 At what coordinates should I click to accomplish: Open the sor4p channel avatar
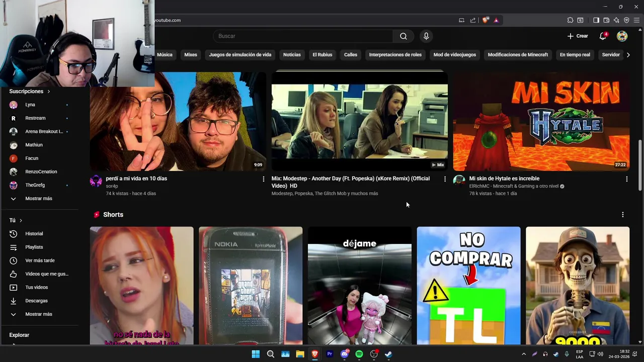pyautogui.click(x=96, y=181)
